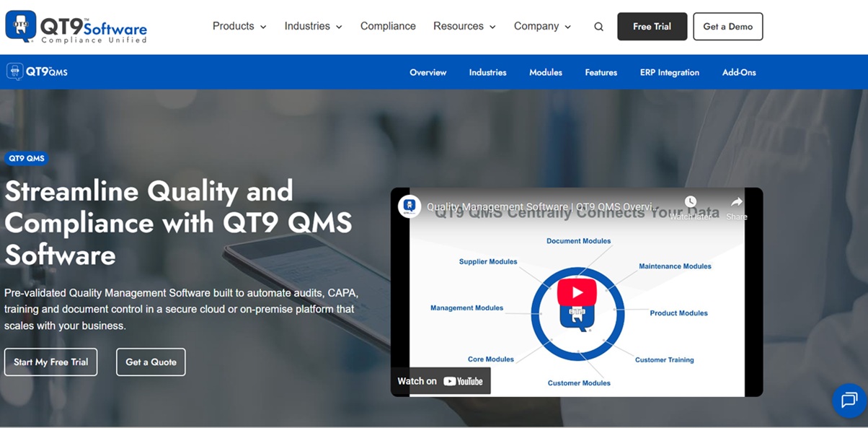
Task: Click 'Customer Training' label in video
Action: tap(664, 360)
